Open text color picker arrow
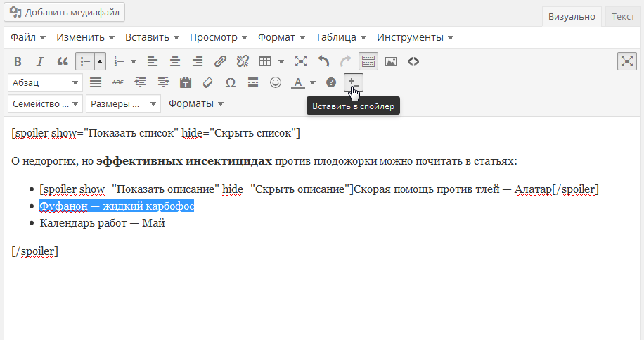Viewport: 644px width, 340px height. [313, 82]
